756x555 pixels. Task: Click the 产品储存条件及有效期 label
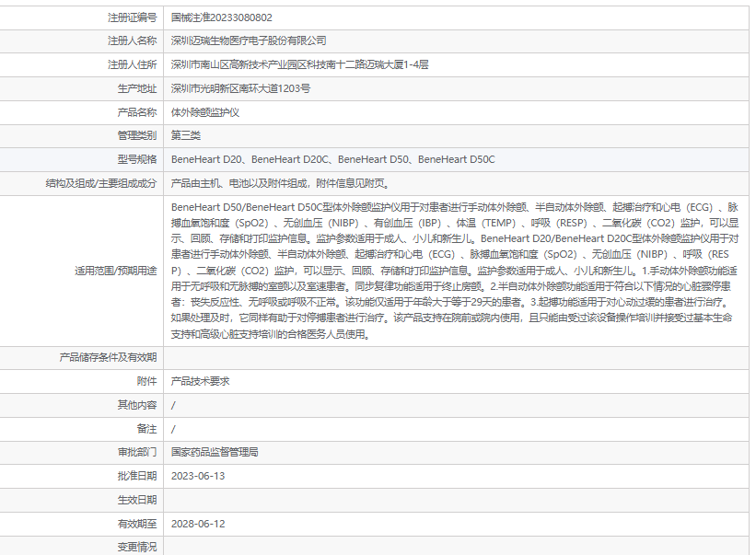(x=108, y=357)
